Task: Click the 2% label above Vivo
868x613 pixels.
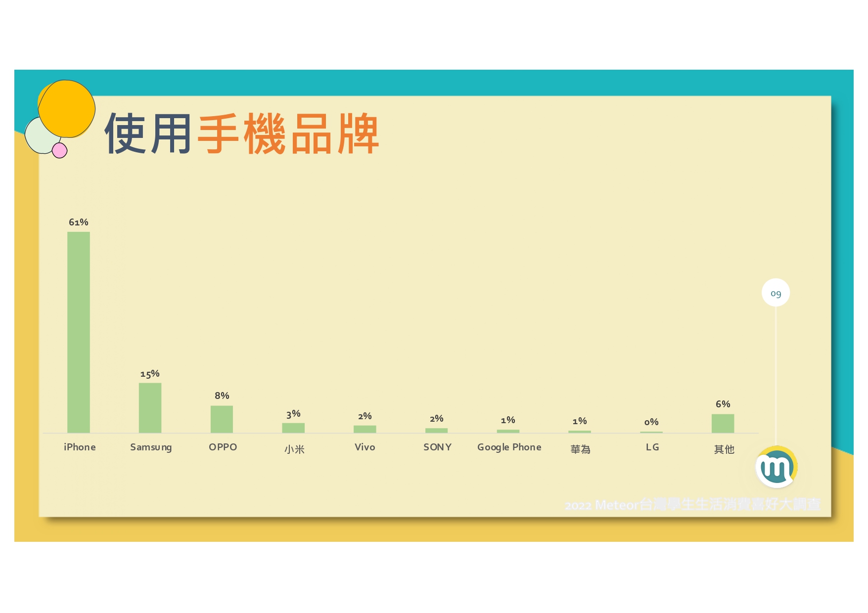Action: tap(365, 416)
